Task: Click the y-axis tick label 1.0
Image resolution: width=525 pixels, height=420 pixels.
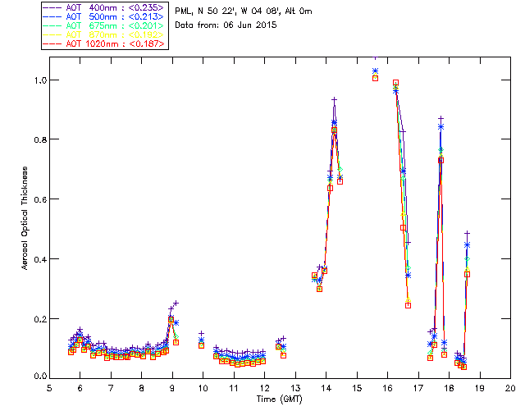Action: point(38,80)
